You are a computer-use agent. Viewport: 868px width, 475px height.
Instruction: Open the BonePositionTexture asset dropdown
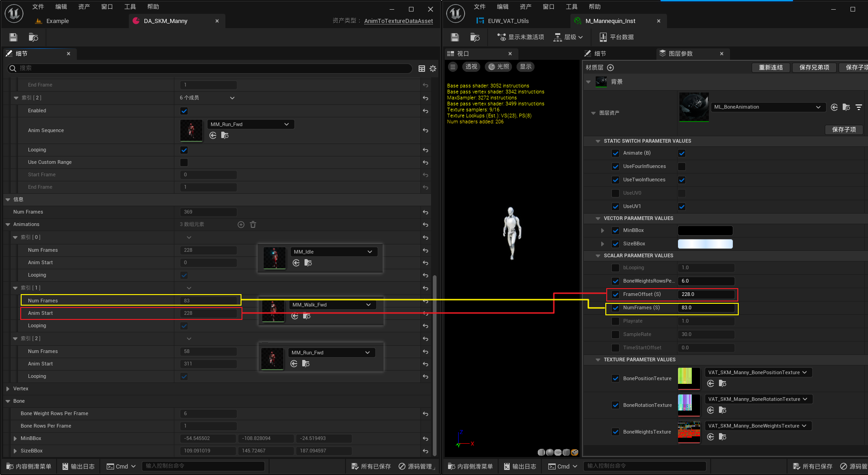758,372
